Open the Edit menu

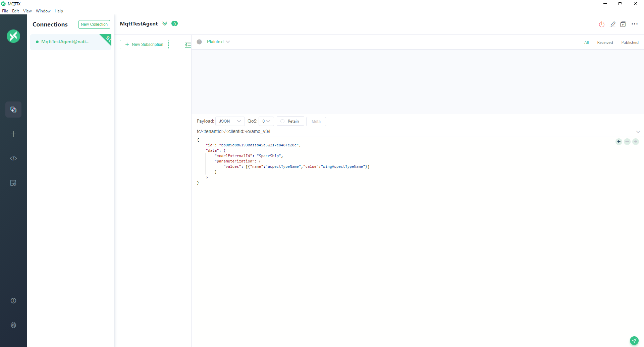click(x=15, y=11)
